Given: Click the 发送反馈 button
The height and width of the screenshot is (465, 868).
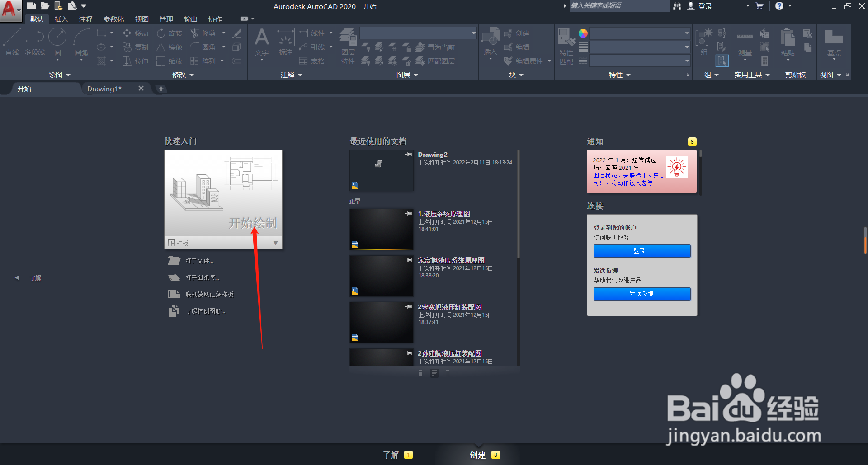Looking at the screenshot, I should (642, 294).
